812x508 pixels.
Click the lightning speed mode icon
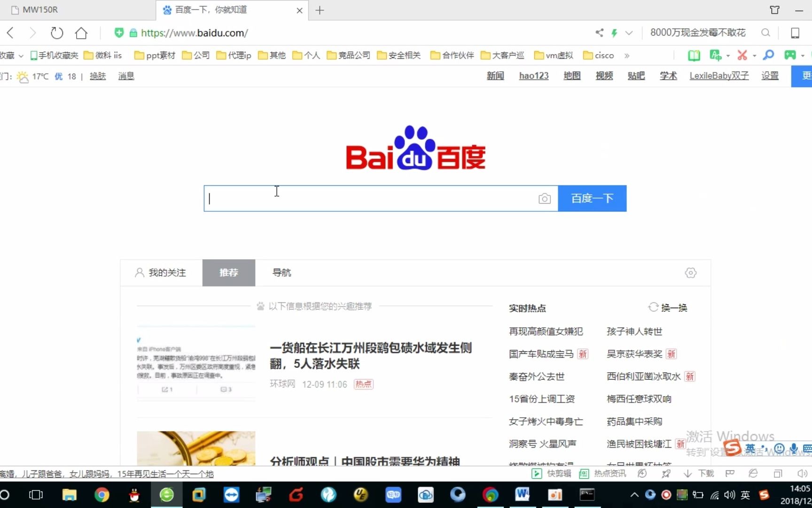tap(614, 32)
